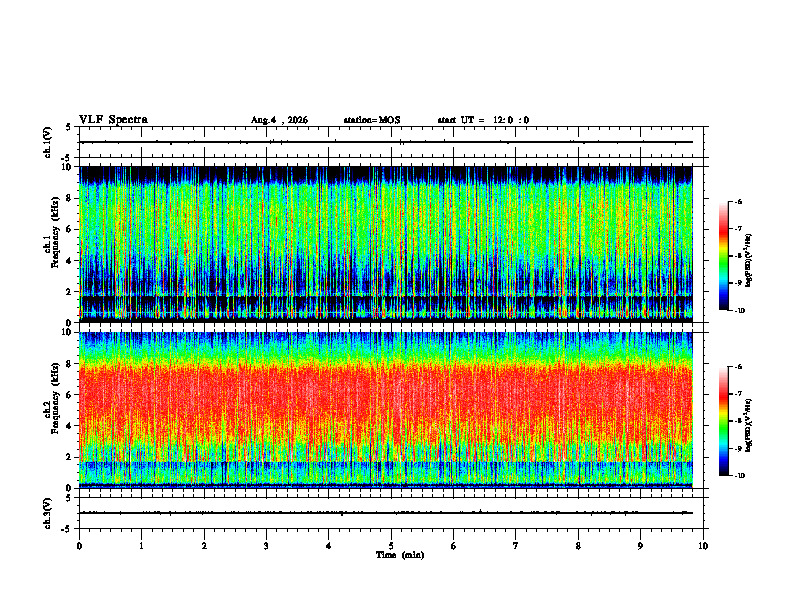Viewport: 792px width, 612px height.
Task: Click time axis tick label '7'
Action: tap(516, 546)
